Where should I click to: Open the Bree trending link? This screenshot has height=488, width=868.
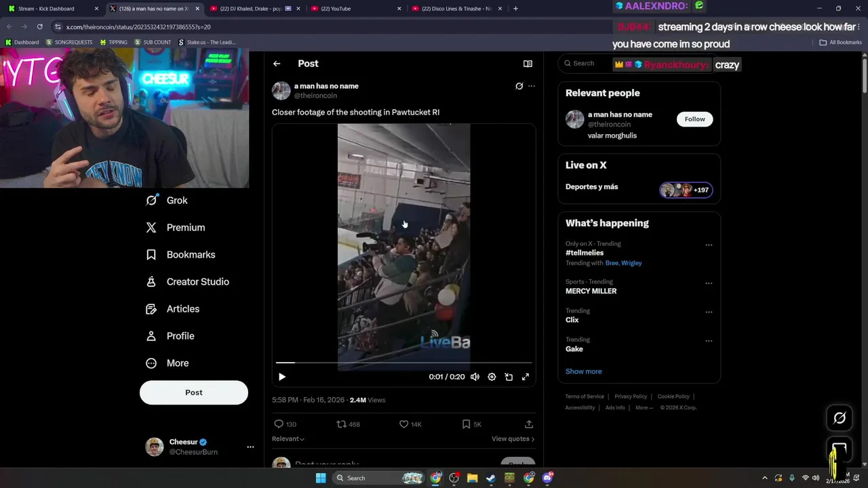click(612, 263)
